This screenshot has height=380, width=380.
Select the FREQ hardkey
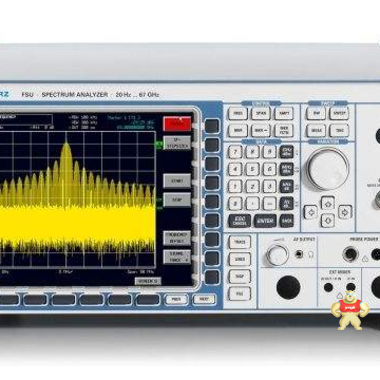click(238, 114)
